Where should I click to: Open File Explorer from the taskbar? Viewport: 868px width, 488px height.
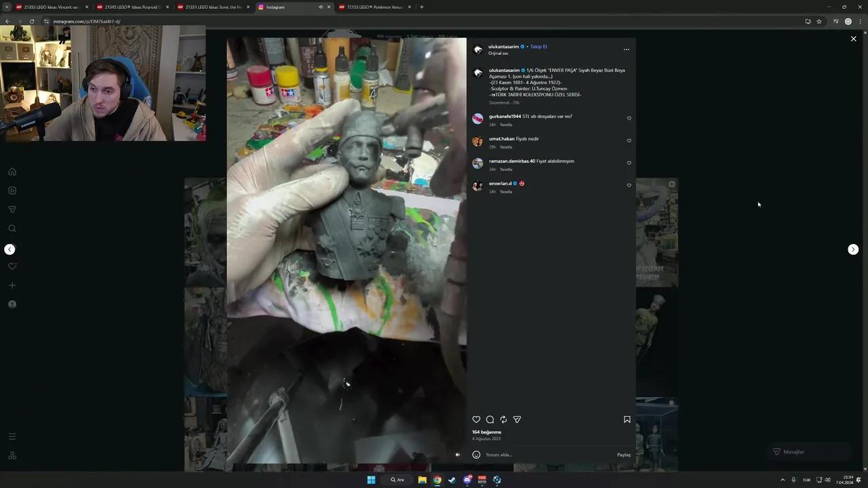(422, 480)
